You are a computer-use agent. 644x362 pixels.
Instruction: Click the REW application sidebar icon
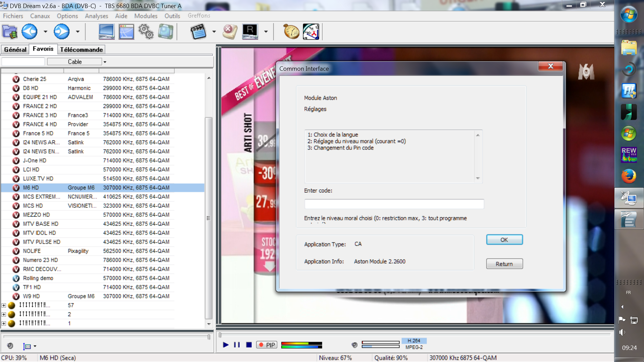coord(629,155)
